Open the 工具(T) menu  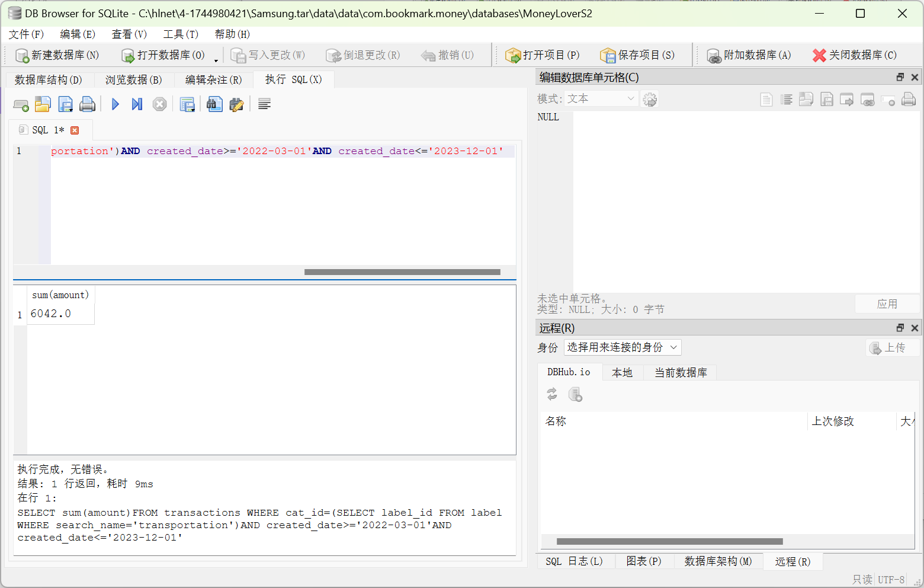pos(181,34)
